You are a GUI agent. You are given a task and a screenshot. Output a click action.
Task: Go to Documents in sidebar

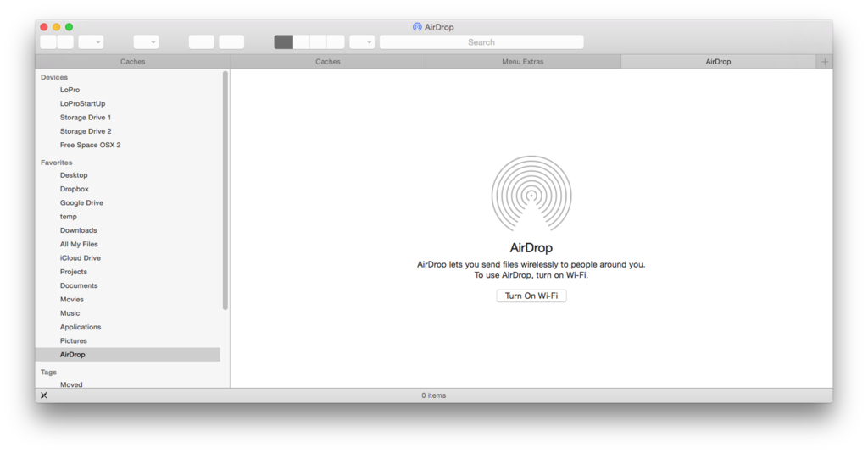tap(79, 285)
